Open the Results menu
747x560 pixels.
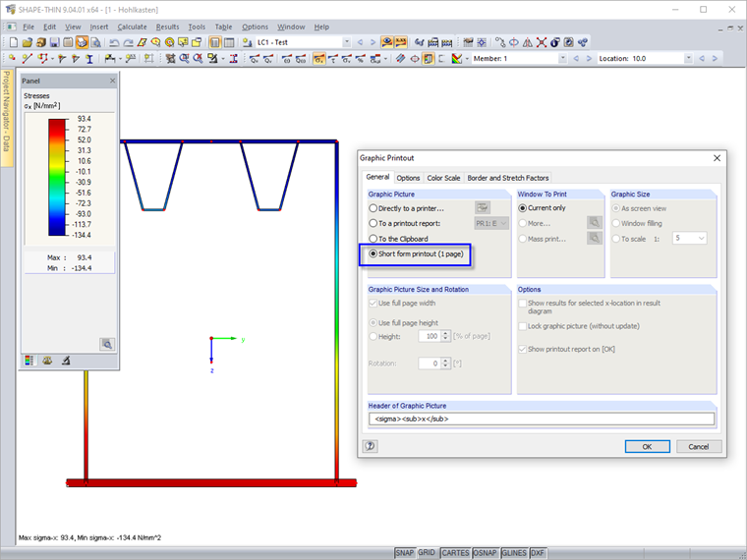pyautogui.click(x=167, y=27)
